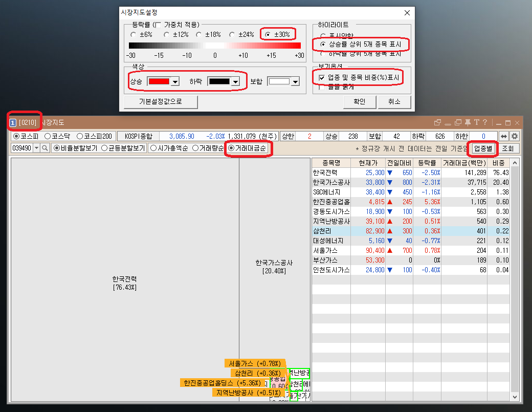This screenshot has width=532, height=412.
Task: Select the ±24% fluctuation range radio
Action: coord(232,35)
